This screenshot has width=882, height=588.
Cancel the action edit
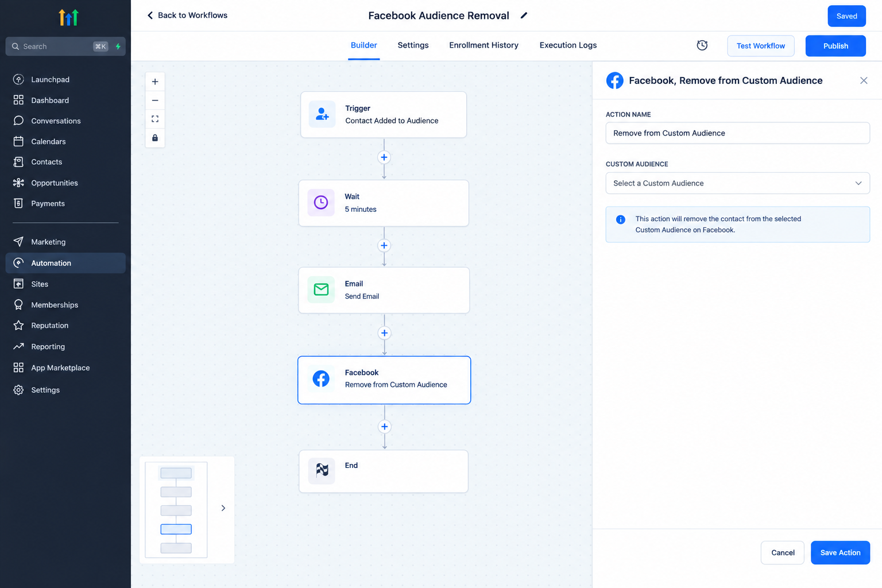[x=783, y=552]
